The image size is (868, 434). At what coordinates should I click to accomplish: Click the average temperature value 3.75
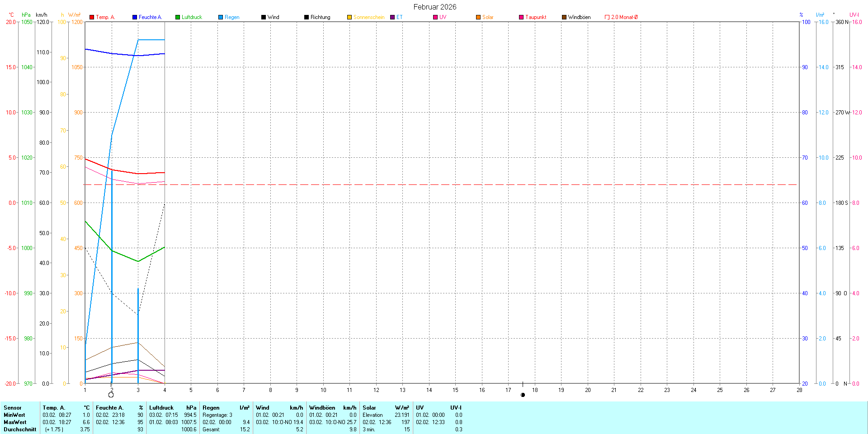click(x=85, y=429)
